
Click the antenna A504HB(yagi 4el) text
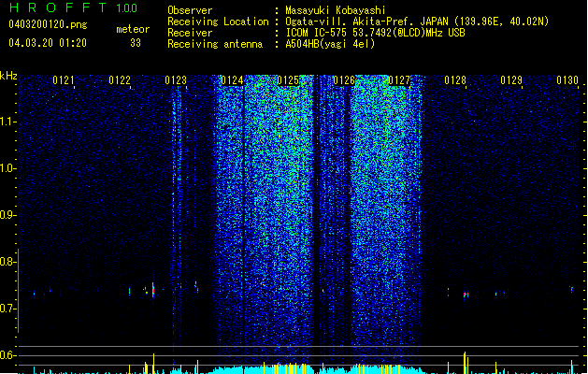pyautogui.click(x=330, y=44)
